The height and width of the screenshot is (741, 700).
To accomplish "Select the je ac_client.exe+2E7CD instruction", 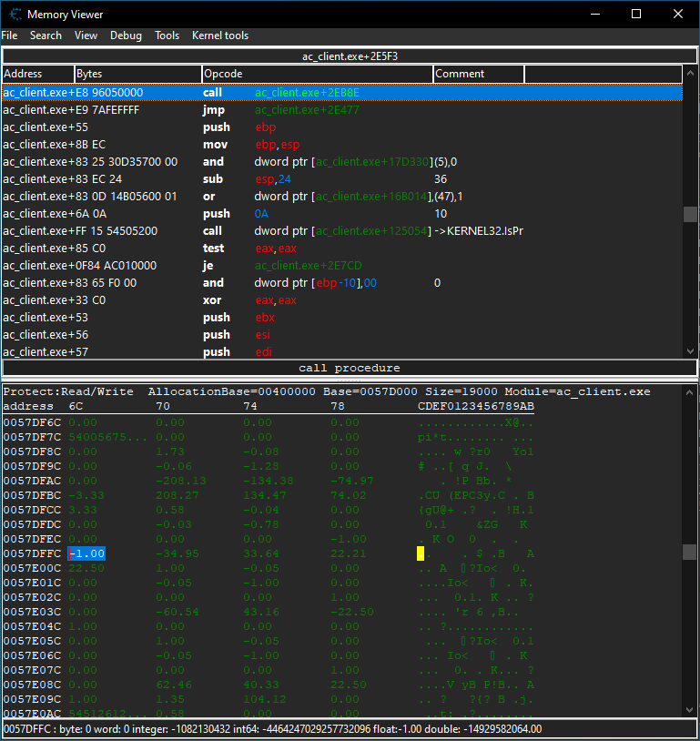I will tap(273, 266).
